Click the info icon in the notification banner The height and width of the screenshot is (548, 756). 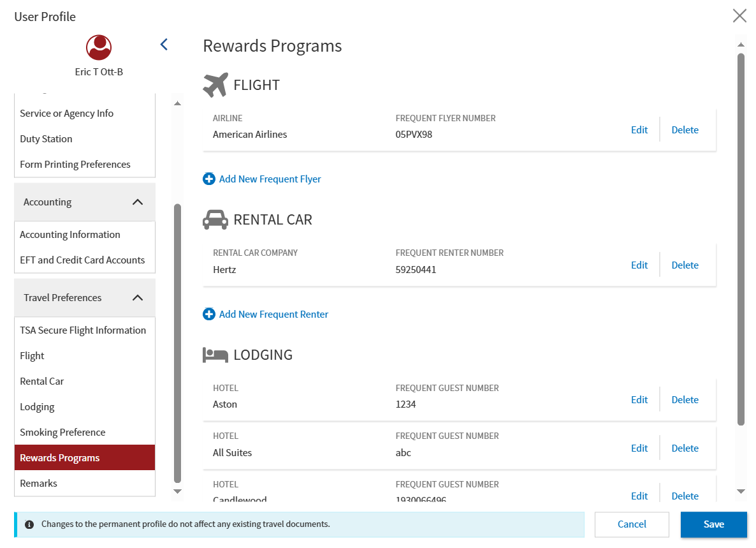tap(29, 524)
